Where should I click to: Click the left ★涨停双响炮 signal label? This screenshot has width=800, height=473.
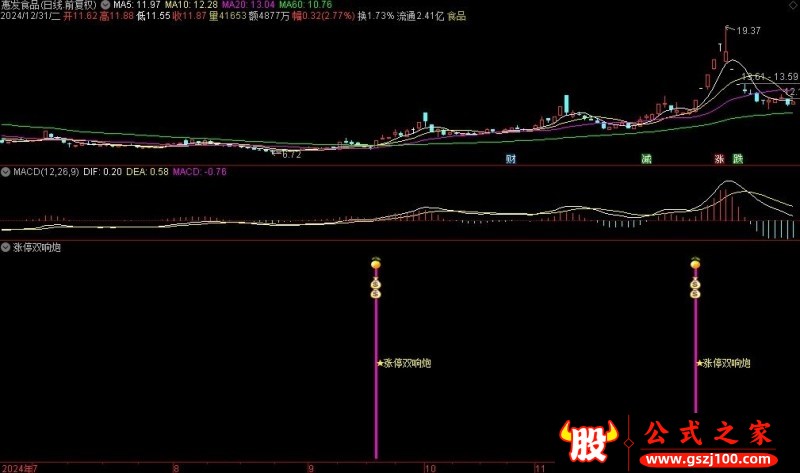pyautogui.click(x=404, y=363)
